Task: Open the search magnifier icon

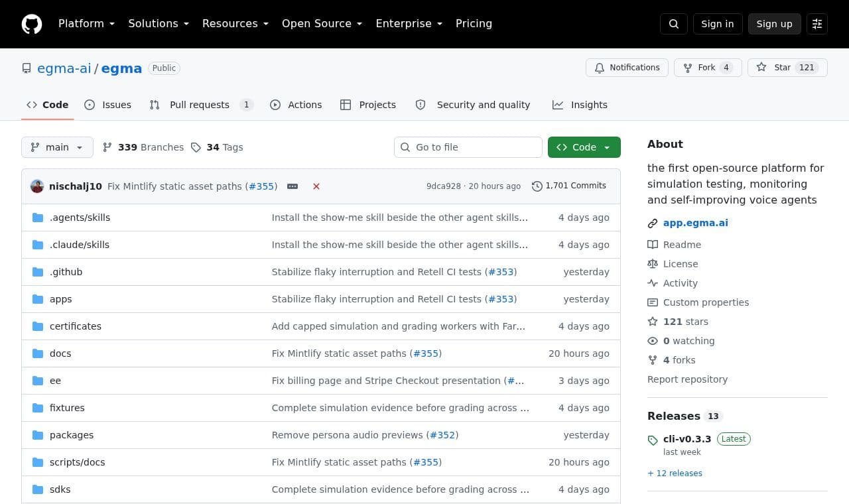Action: [674, 24]
